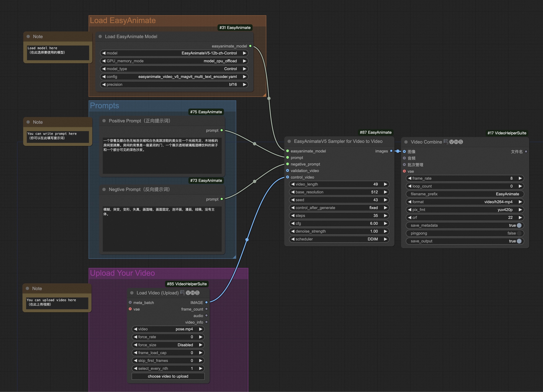Open the model_type Control dropdown
This screenshot has height=392, width=543.
pyautogui.click(x=174, y=69)
